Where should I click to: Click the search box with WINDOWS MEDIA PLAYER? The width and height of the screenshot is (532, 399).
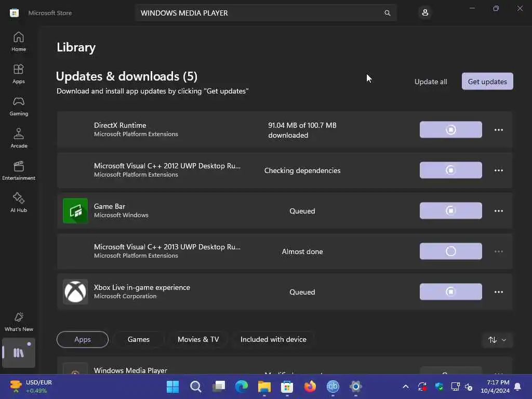pos(266,13)
